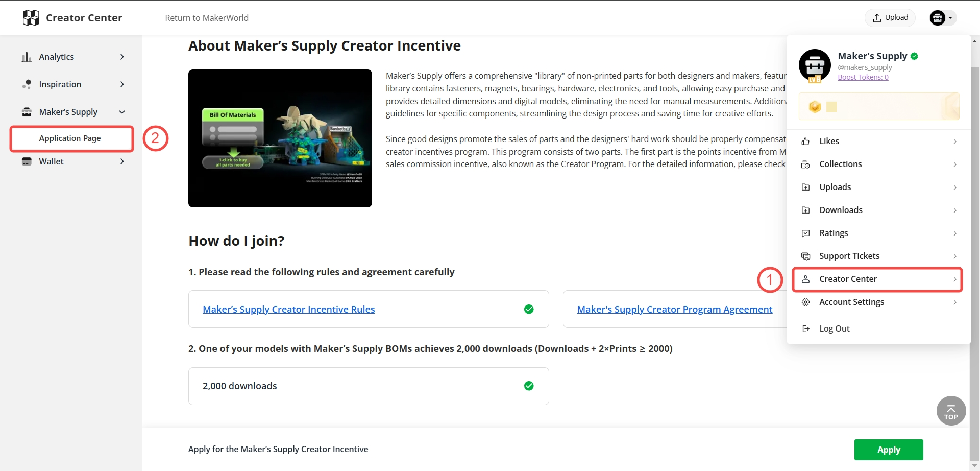The width and height of the screenshot is (980, 471).
Task: Select Log Out in the account menu
Action: [x=879, y=329]
